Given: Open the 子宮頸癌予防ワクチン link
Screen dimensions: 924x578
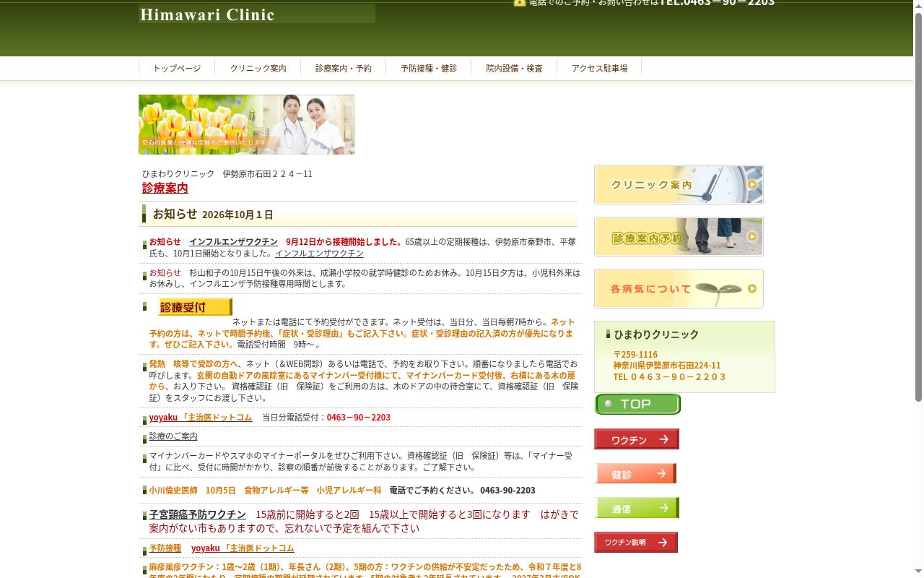Looking at the screenshot, I should 198,514.
